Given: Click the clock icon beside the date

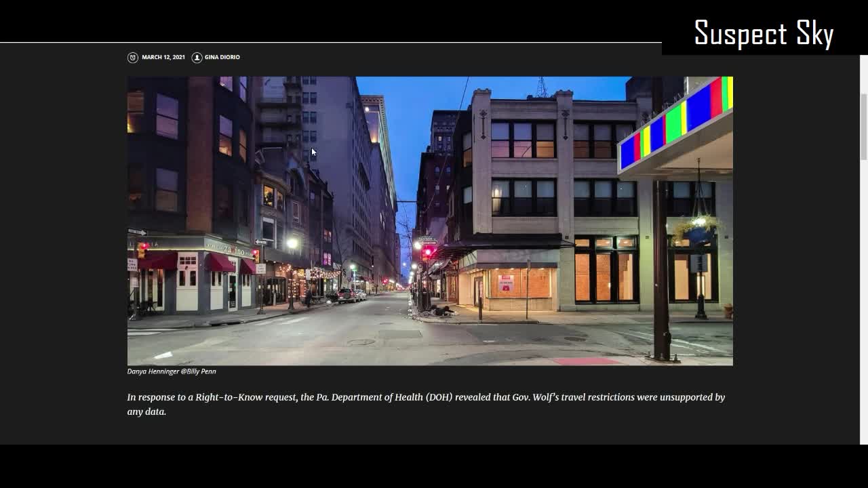Looking at the screenshot, I should pos(133,58).
